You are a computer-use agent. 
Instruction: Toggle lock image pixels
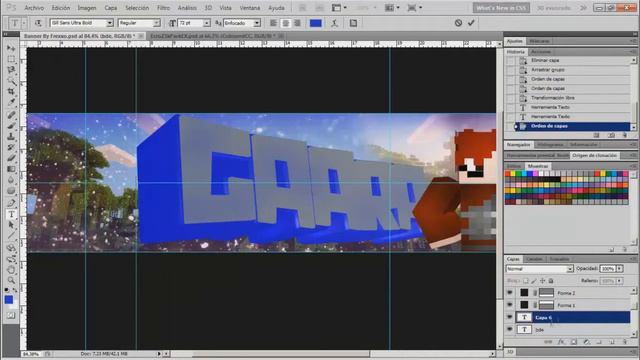(534, 281)
